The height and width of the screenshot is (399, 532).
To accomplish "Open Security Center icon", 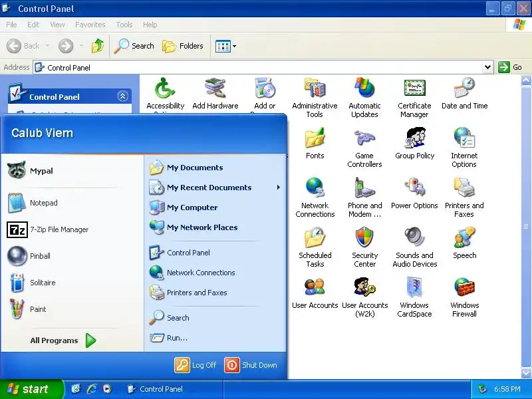I will pyautogui.click(x=364, y=247).
